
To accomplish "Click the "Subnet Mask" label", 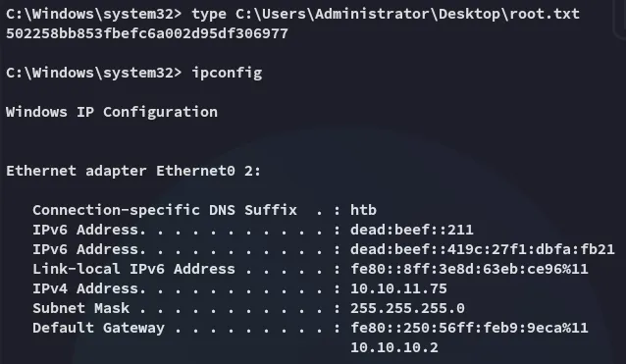I will click(80, 308).
